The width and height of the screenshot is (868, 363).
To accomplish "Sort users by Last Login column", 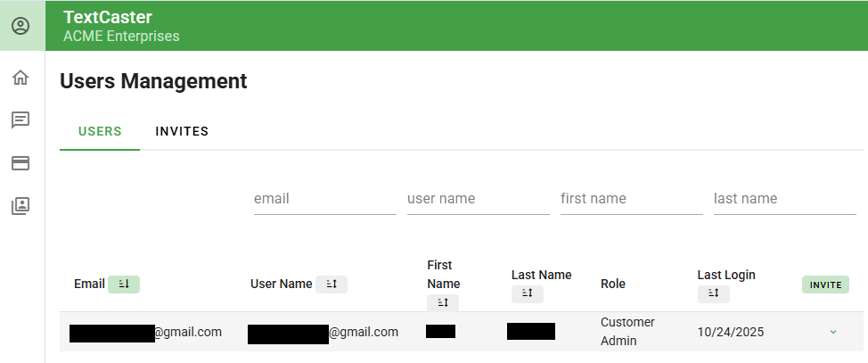I will tap(713, 293).
